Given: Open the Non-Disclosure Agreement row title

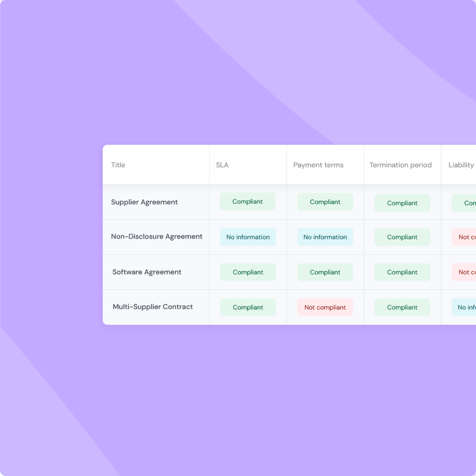Looking at the screenshot, I should tap(157, 237).
